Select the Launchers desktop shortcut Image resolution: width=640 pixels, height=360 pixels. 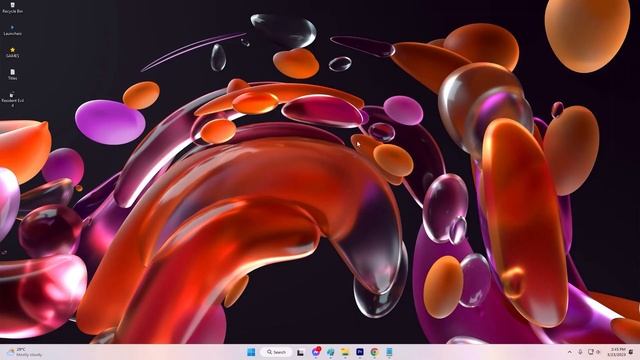click(12, 30)
